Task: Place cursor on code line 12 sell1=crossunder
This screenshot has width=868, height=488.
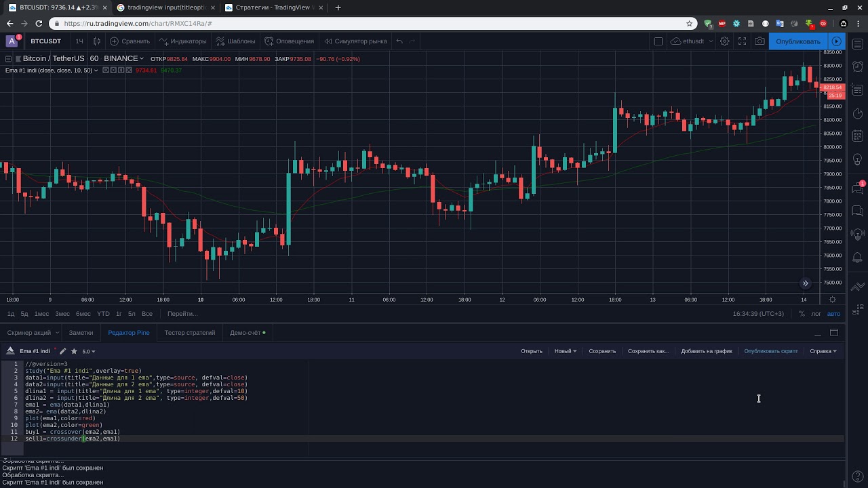Action: tap(73, 439)
